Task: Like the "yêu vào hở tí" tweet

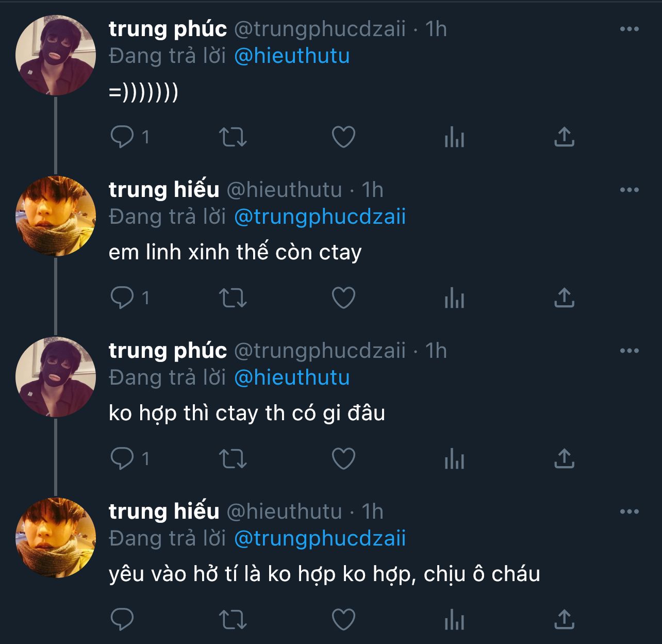Action: coord(343,620)
